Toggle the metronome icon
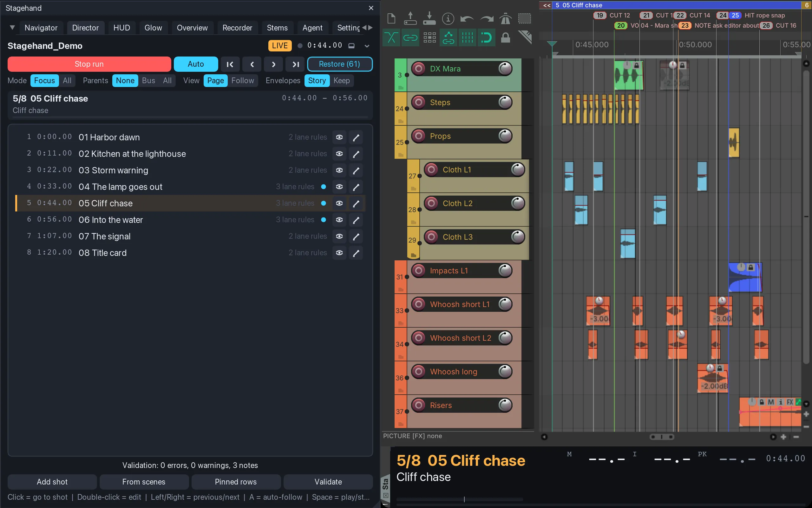 pos(505,18)
